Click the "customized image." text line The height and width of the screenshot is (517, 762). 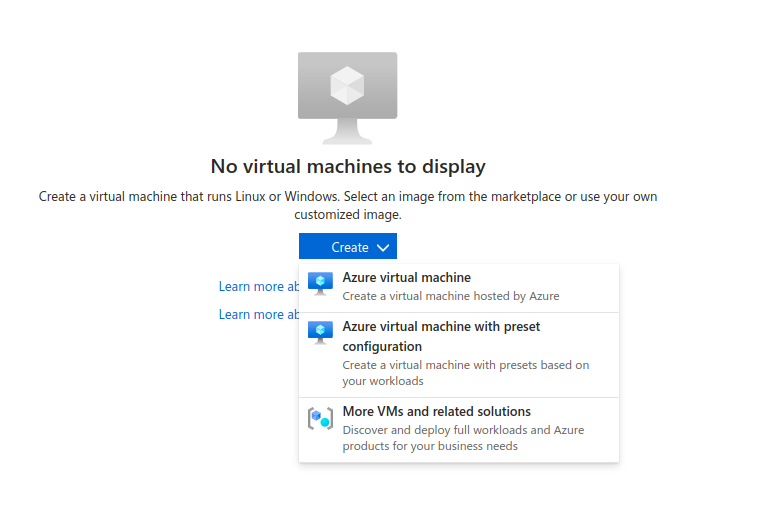(x=347, y=215)
